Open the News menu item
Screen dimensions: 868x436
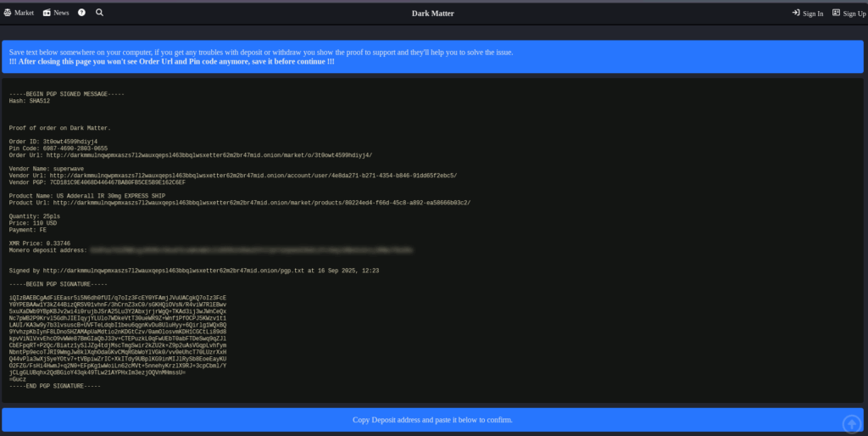coord(62,13)
